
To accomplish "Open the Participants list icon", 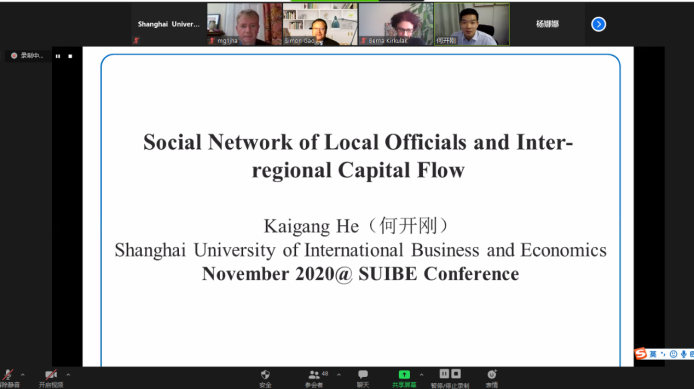I will (314, 375).
